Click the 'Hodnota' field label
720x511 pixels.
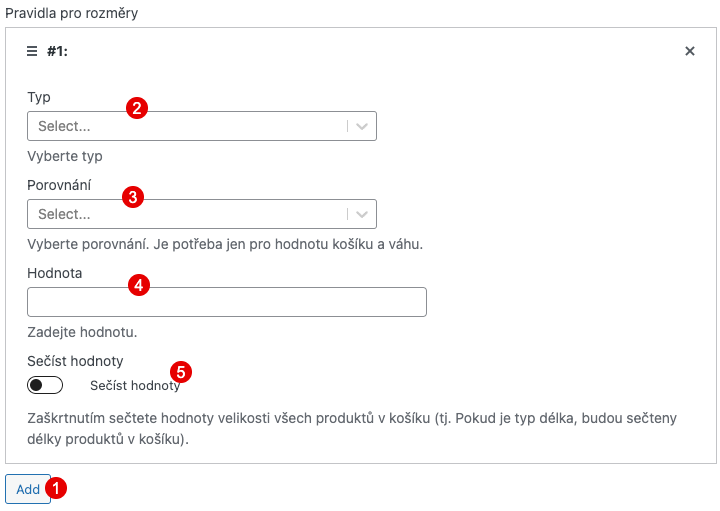(55, 273)
